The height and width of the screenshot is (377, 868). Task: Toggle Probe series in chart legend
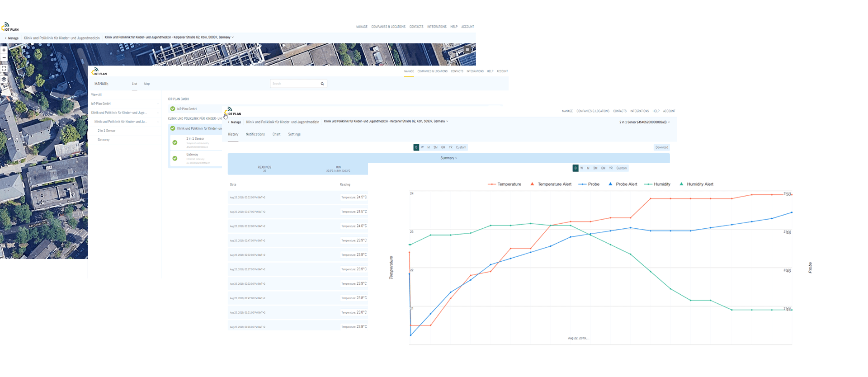pyautogui.click(x=589, y=184)
